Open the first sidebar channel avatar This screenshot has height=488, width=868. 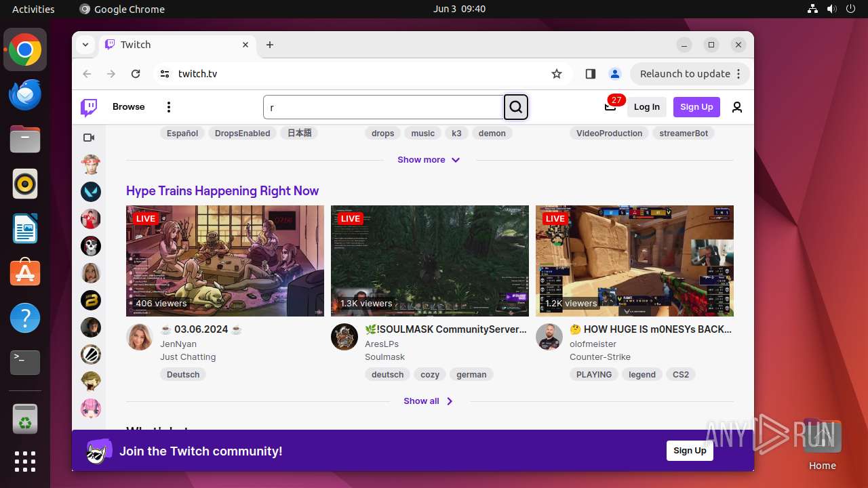91,165
